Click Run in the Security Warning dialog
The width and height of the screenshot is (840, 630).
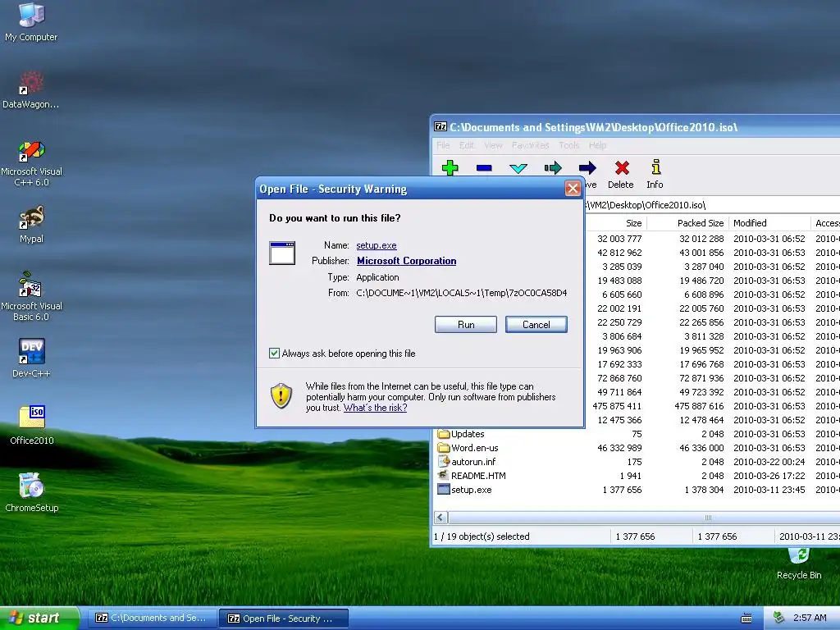[466, 325]
